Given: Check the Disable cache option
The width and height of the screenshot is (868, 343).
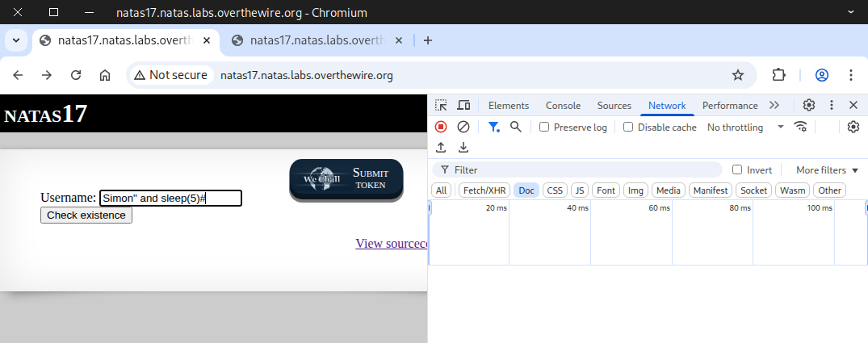Looking at the screenshot, I should tap(628, 128).
